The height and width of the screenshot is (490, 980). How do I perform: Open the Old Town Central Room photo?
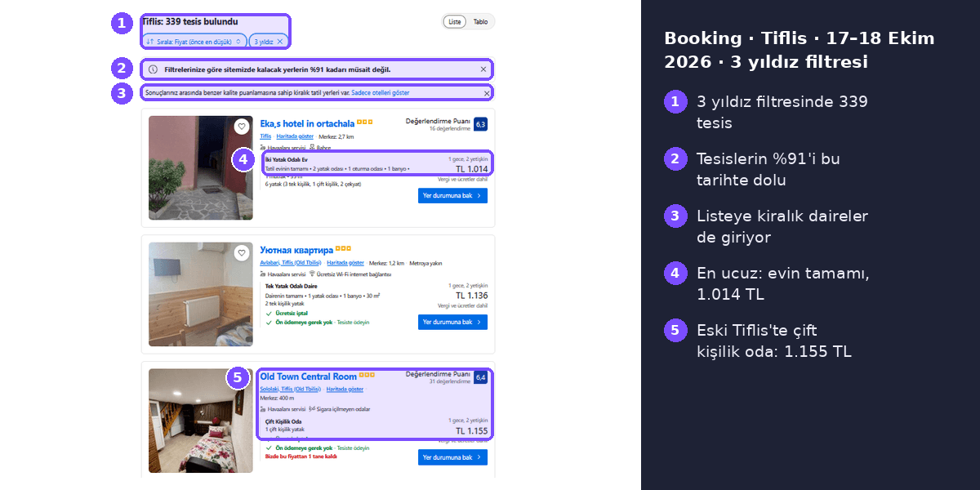click(x=201, y=421)
